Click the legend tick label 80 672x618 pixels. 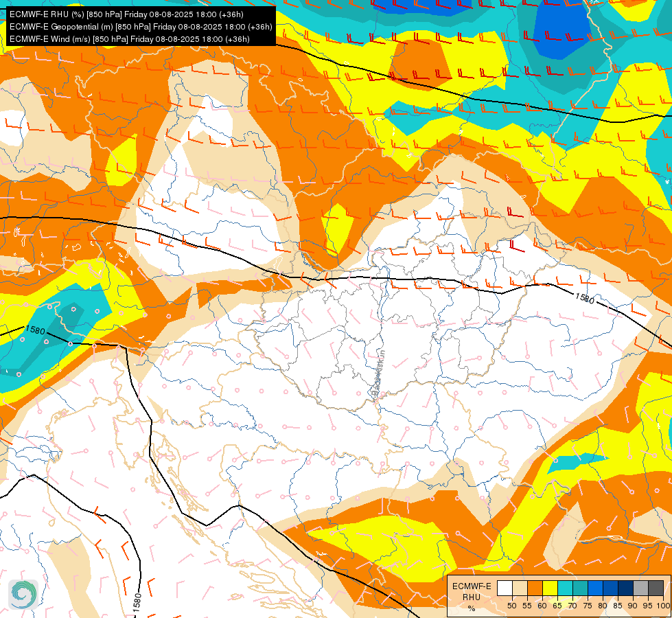tap(603, 606)
